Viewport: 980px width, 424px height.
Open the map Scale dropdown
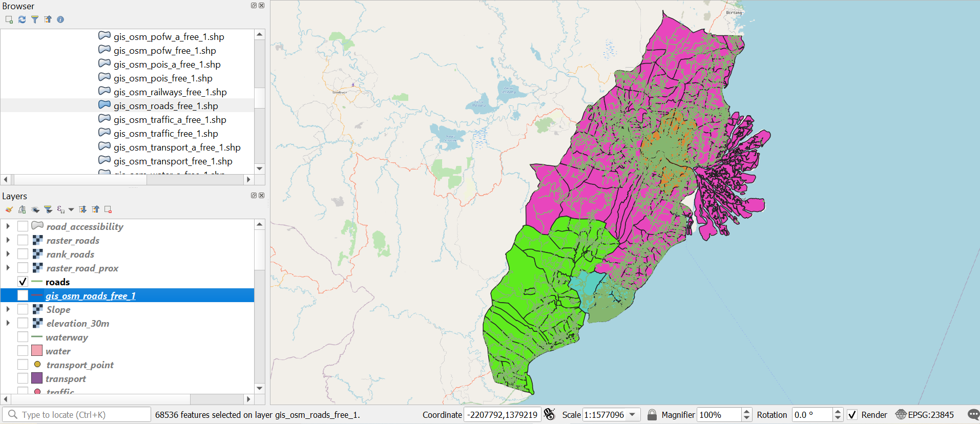[x=633, y=415]
